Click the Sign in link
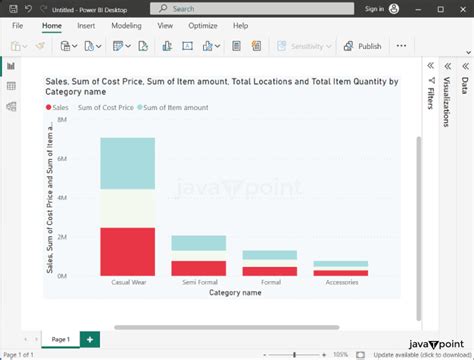Screen dimensions: 474x360 374,9
